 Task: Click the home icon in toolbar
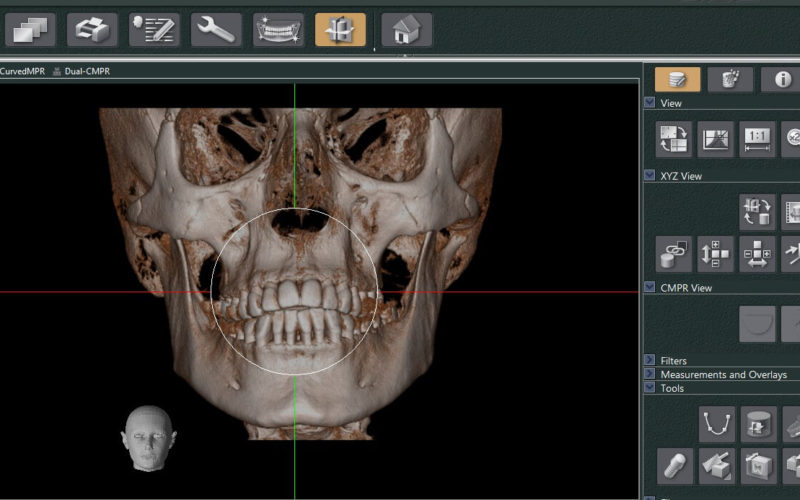click(x=407, y=30)
